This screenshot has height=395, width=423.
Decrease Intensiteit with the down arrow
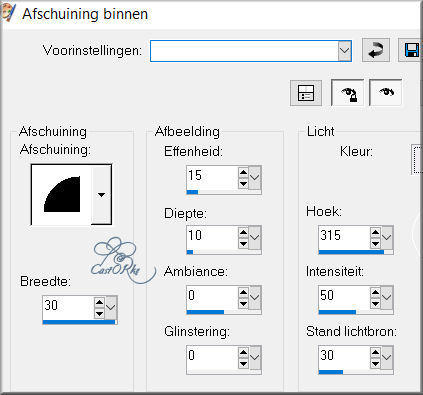coord(375,304)
